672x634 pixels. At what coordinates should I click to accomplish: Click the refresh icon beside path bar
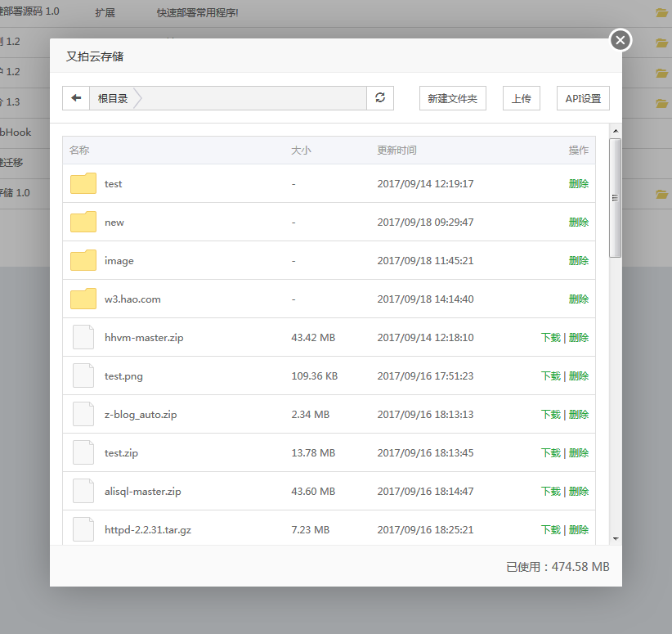pos(380,98)
